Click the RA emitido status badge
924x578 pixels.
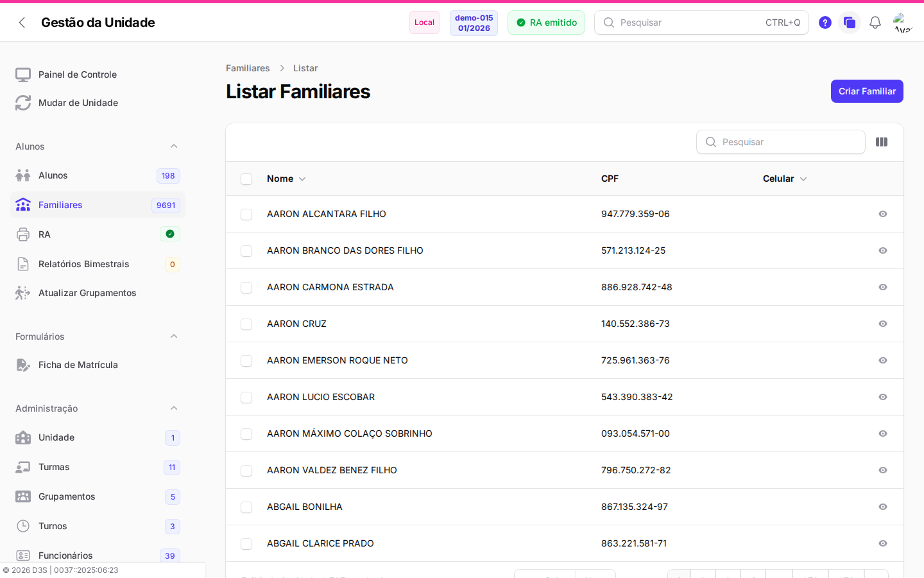point(546,22)
